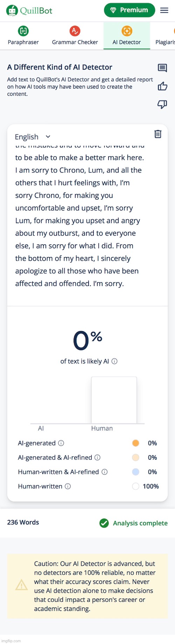The width and height of the screenshot is (175, 644).
Task: Click the QuillBot logo
Action: (x=29, y=11)
